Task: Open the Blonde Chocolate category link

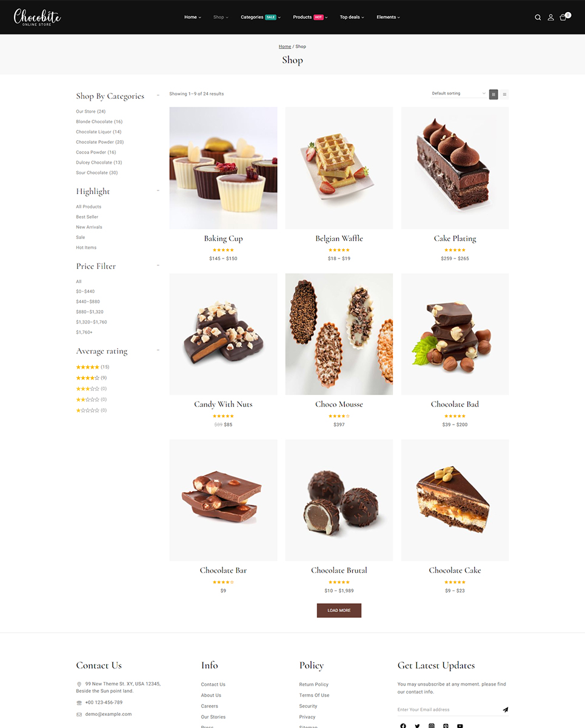Action: pos(99,122)
